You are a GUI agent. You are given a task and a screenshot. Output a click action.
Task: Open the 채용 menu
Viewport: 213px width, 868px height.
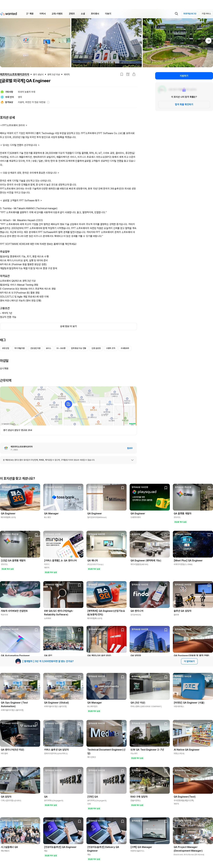click(31, 14)
